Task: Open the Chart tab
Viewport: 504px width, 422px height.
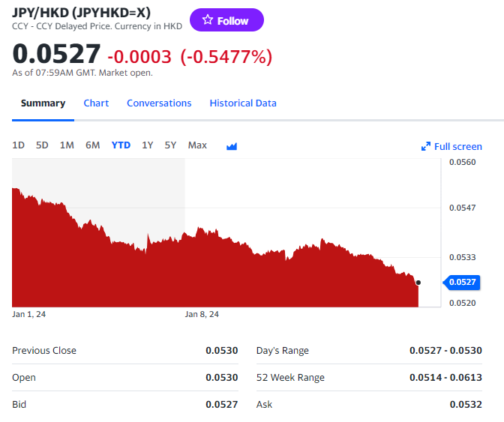Action: tap(96, 103)
